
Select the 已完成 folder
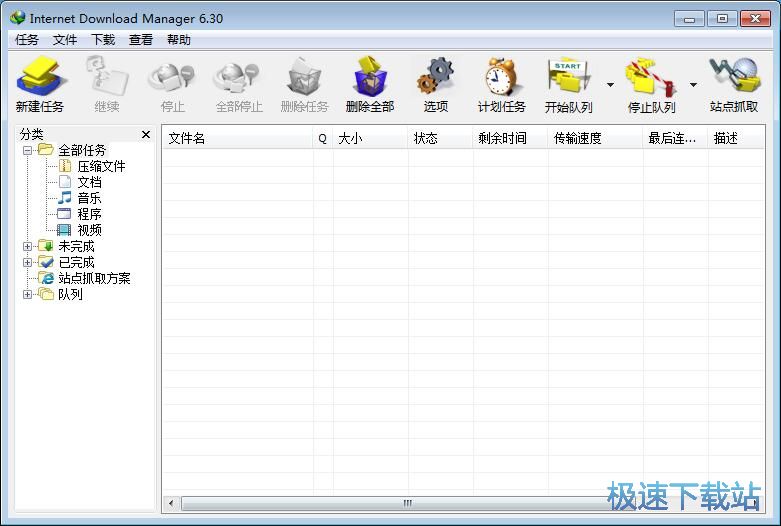(76, 262)
